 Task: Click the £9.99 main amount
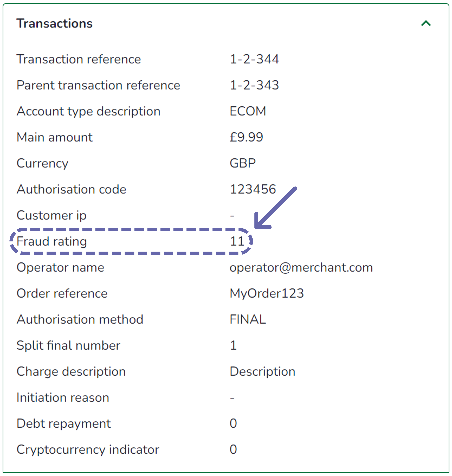[x=246, y=137]
